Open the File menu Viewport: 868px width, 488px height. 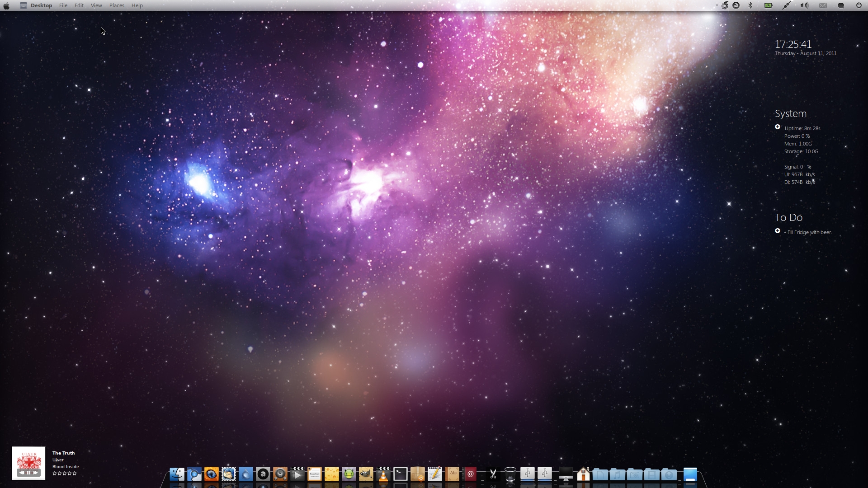point(63,5)
